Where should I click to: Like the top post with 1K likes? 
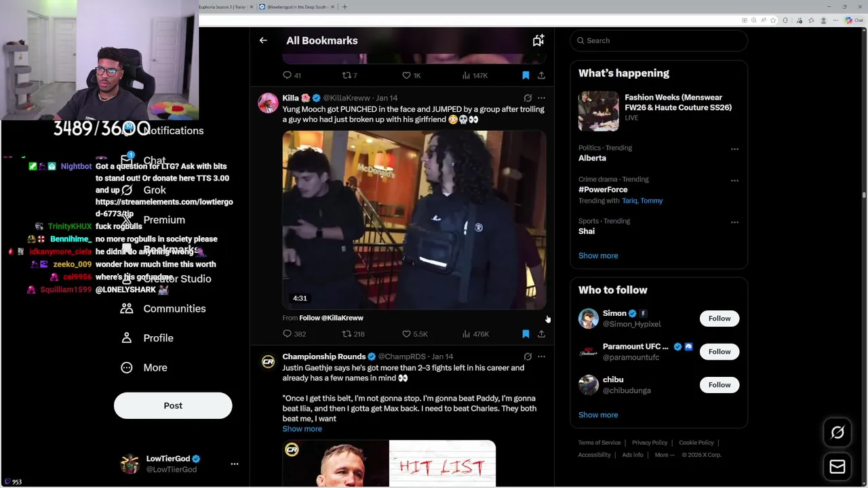412,75
